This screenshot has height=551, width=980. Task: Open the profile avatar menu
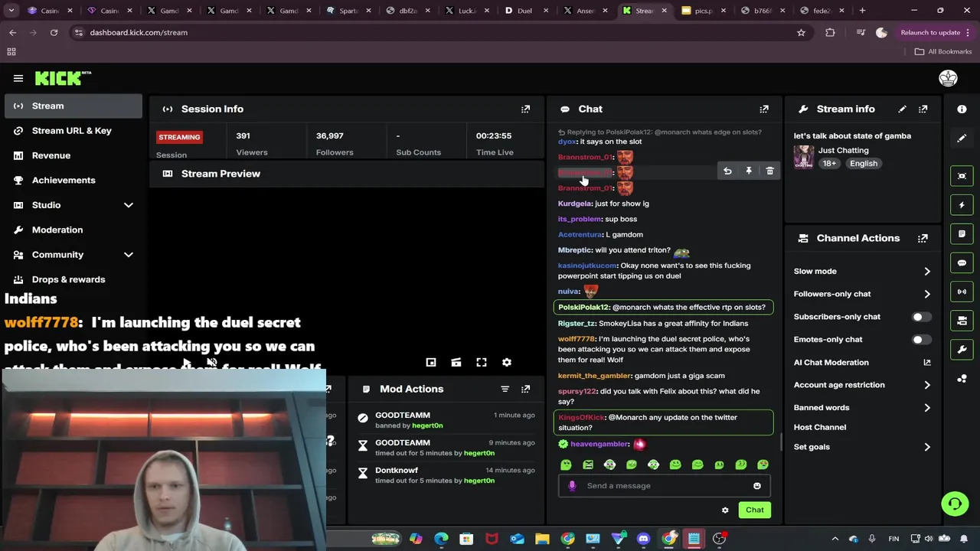tap(948, 78)
